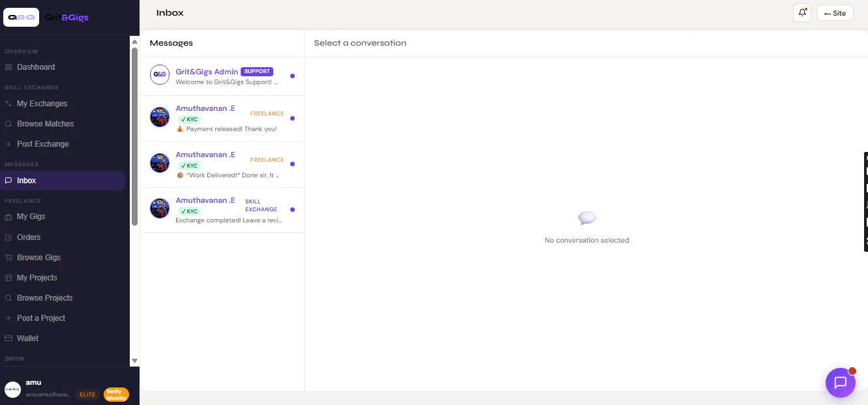This screenshot has height=405, width=868.
Task: Click the Wallet card icon
Action: [8, 338]
